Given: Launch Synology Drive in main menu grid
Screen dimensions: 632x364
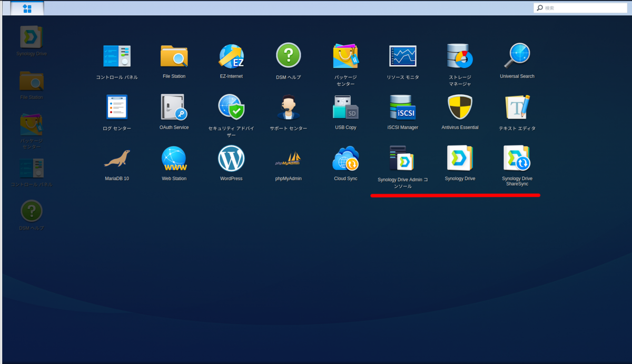Looking at the screenshot, I should tap(460, 159).
